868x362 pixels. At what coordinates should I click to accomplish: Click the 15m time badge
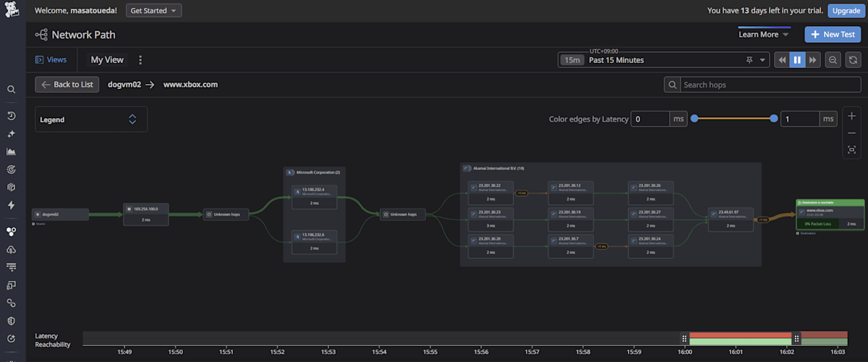pyautogui.click(x=572, y=60)
